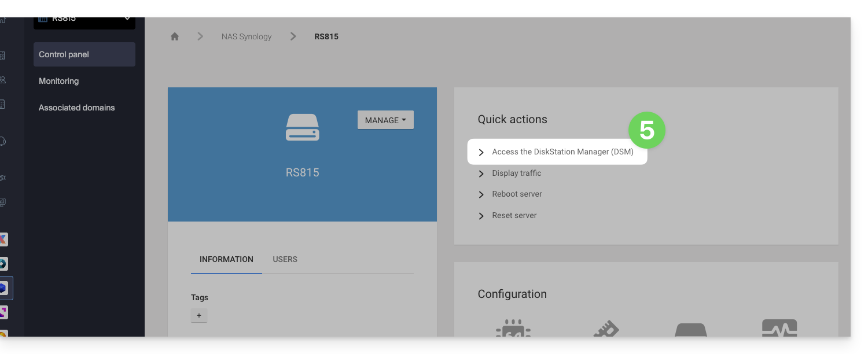Click the Reboot server quick action

coord(517,194)
